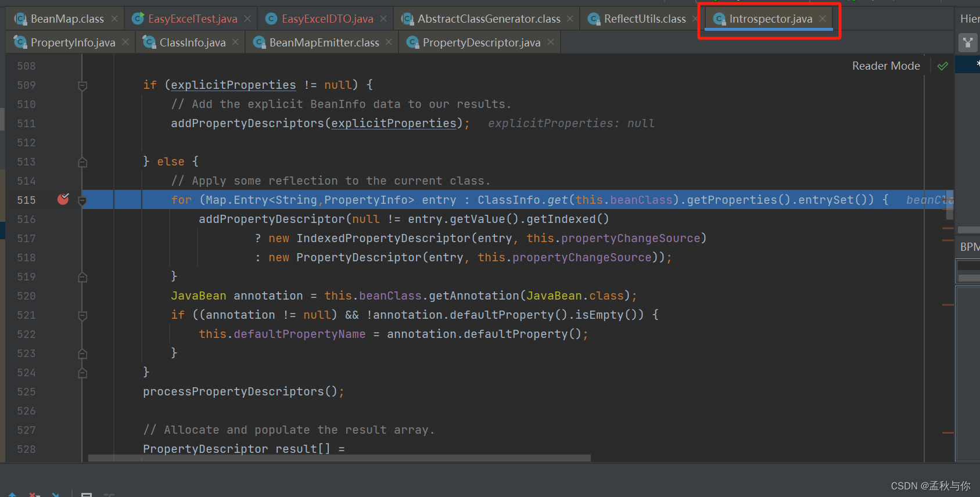980x497 pixels.
Task: Click ClassInfo in the for statement
Action: coord(509,200)
